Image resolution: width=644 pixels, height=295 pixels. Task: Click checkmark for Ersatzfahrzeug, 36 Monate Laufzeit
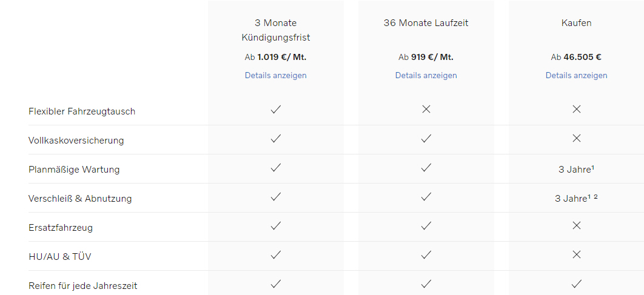[x=426, y=226]
